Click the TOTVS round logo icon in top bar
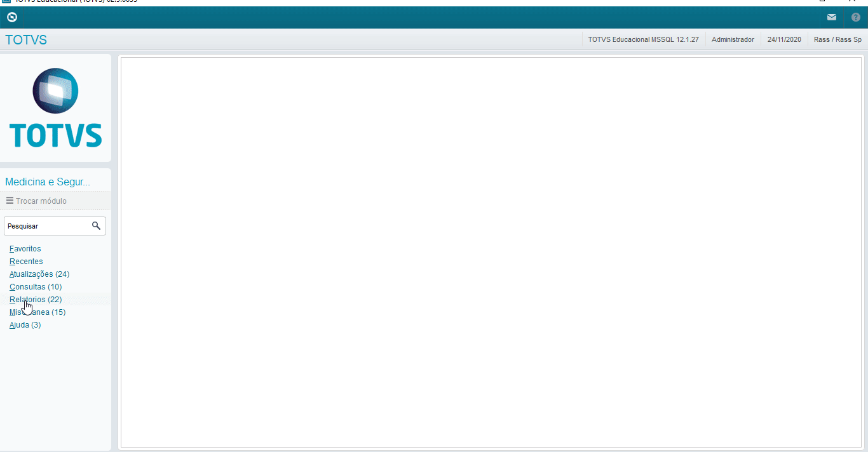The image size is (868, 452). point(11,17)
